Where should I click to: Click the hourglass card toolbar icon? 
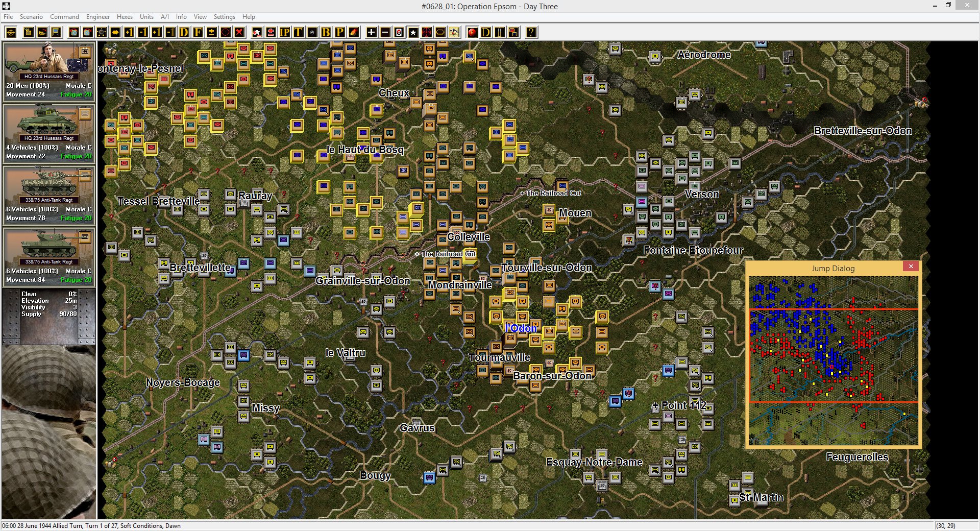(399, 33)
